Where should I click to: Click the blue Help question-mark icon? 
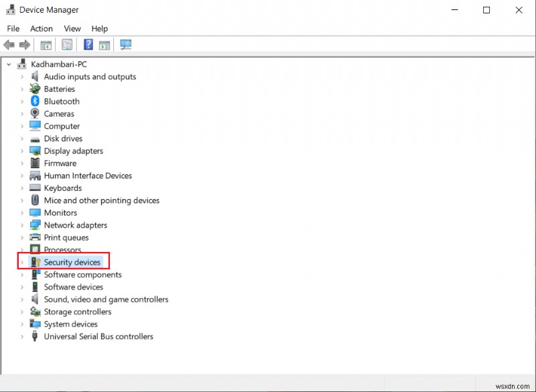[x=88, y=44]
